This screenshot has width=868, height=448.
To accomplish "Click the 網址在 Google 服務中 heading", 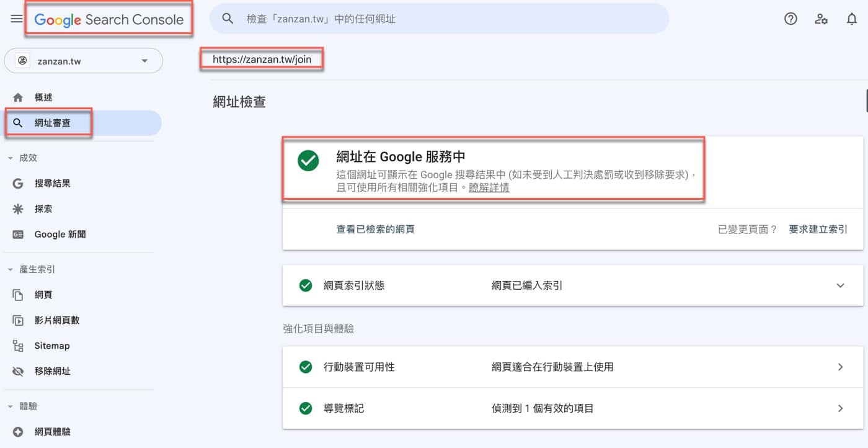I will (401, 156).
